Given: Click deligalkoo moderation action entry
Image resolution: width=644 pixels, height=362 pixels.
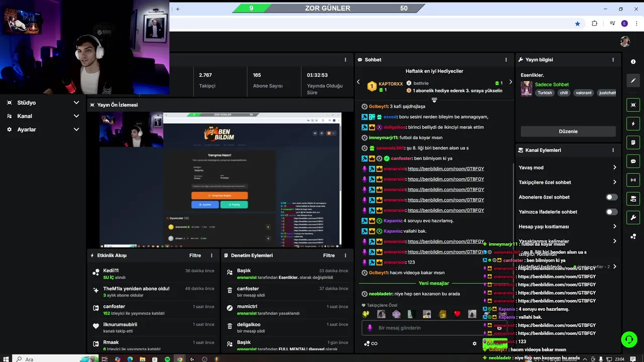Looking at the screenshot, I should [x=286, y=328].
